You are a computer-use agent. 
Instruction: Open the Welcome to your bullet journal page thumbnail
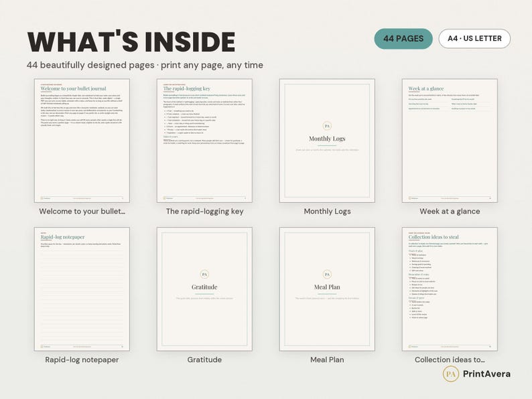pos(82,141)
